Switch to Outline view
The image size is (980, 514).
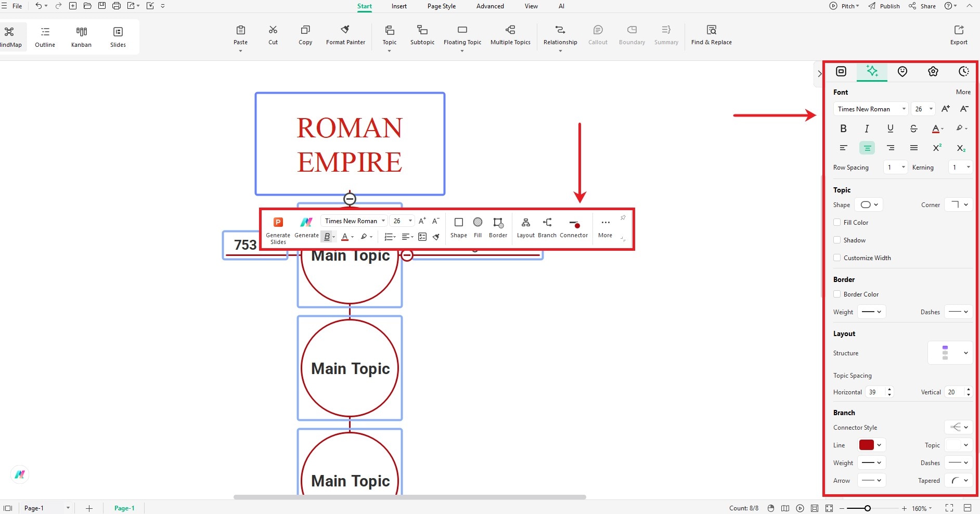click(x=45, y=36)
